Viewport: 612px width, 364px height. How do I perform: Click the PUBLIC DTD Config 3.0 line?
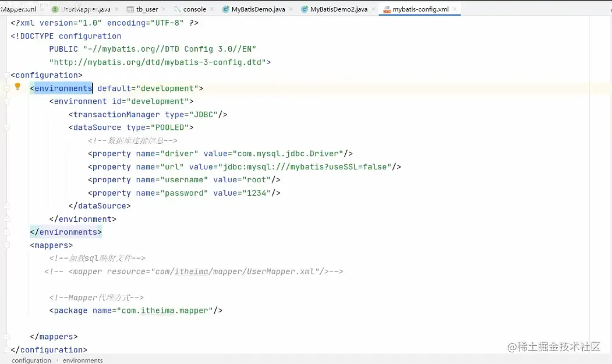click(x=153, y=49)
